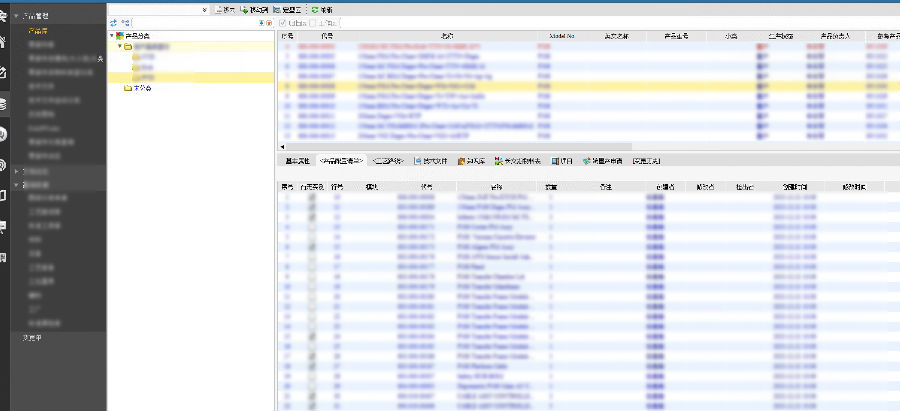This screenshot has width=900, height=411.
Task: Click the tree-structure icon above category tree
Action: pyautogui.click(x=125, y=23)
